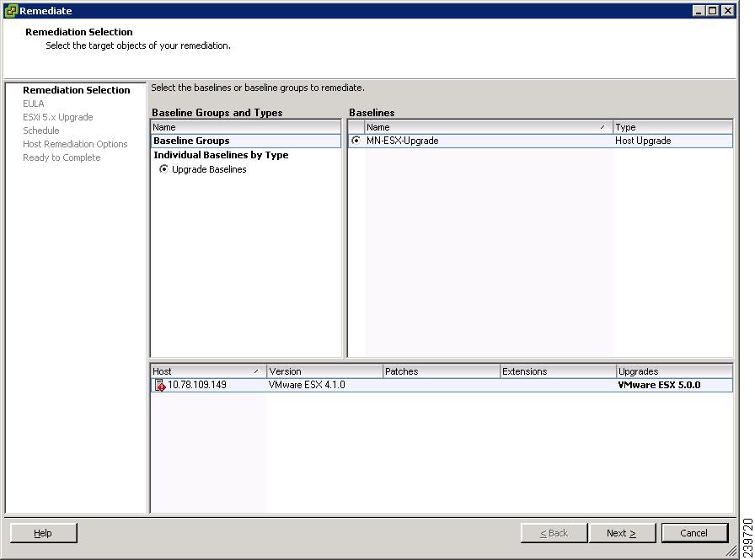
Task: Select the Baseline Groups row
Action: click(245, 141)
